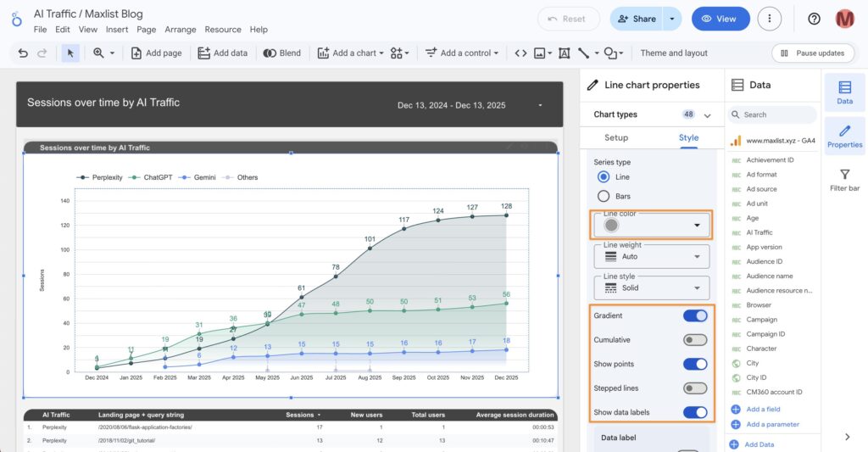Open the Line weight Auto dropdown
Screen dimensions: 868x452
pyautogui.click(x=652, y=256)
